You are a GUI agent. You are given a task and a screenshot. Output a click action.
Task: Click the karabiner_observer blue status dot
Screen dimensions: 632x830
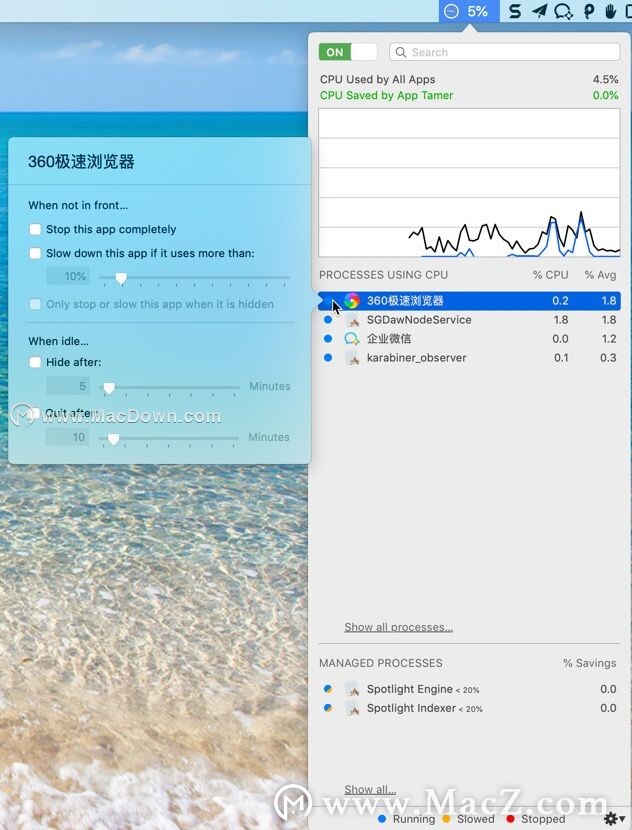click(x=328, y=358)
